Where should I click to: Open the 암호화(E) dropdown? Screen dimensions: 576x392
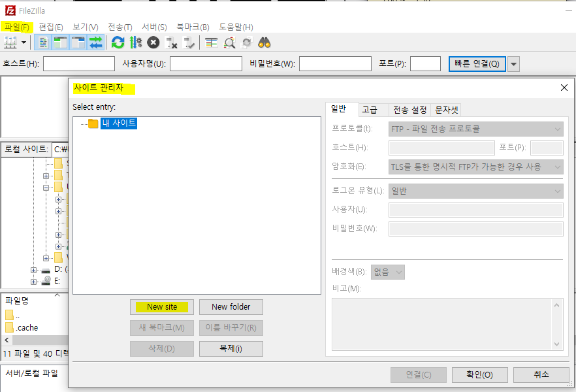(475, 167)
